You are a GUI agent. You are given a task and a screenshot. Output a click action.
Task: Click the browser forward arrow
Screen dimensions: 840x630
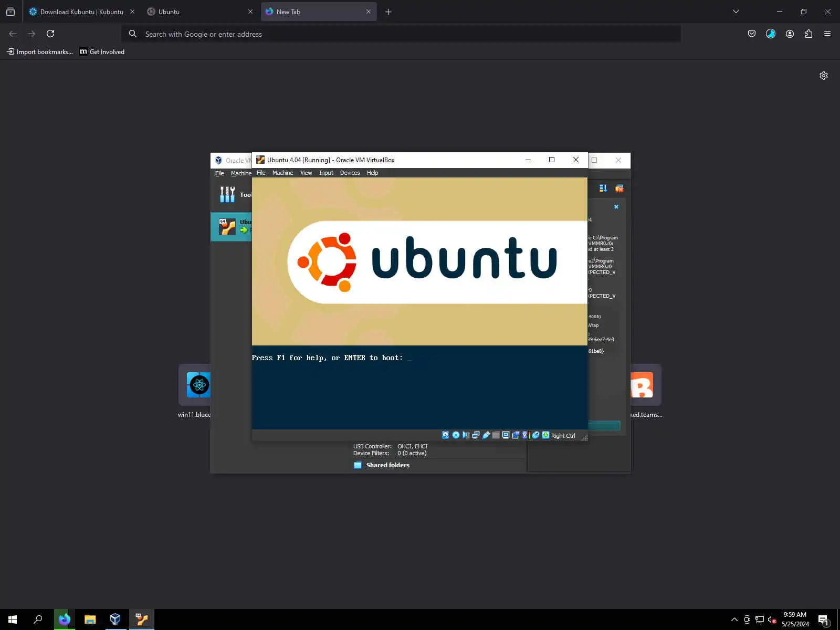pos(31,34)
